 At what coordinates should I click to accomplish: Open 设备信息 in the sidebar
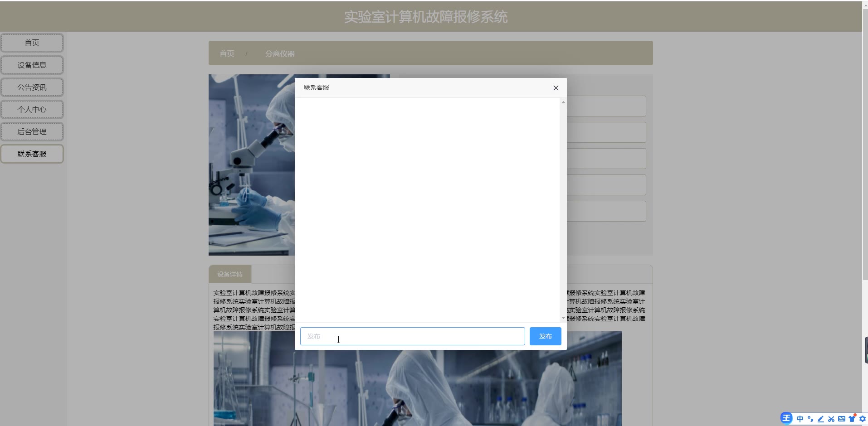32,65
